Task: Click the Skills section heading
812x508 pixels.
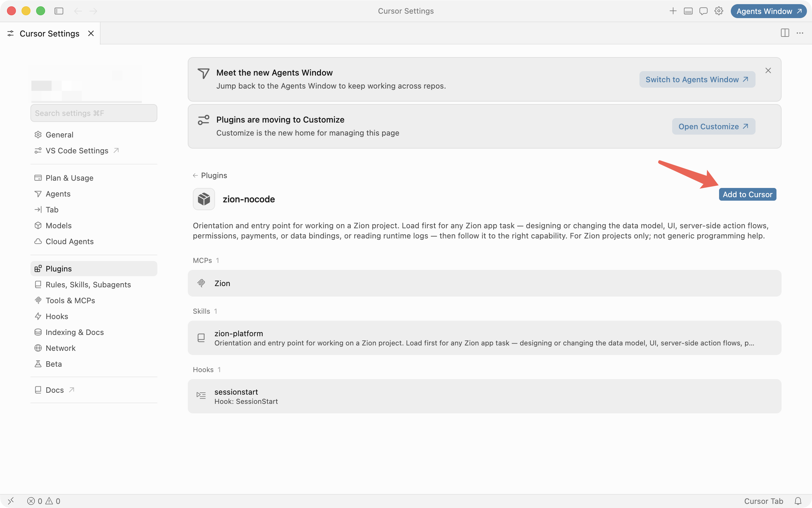Action: [x=201, y=311]
